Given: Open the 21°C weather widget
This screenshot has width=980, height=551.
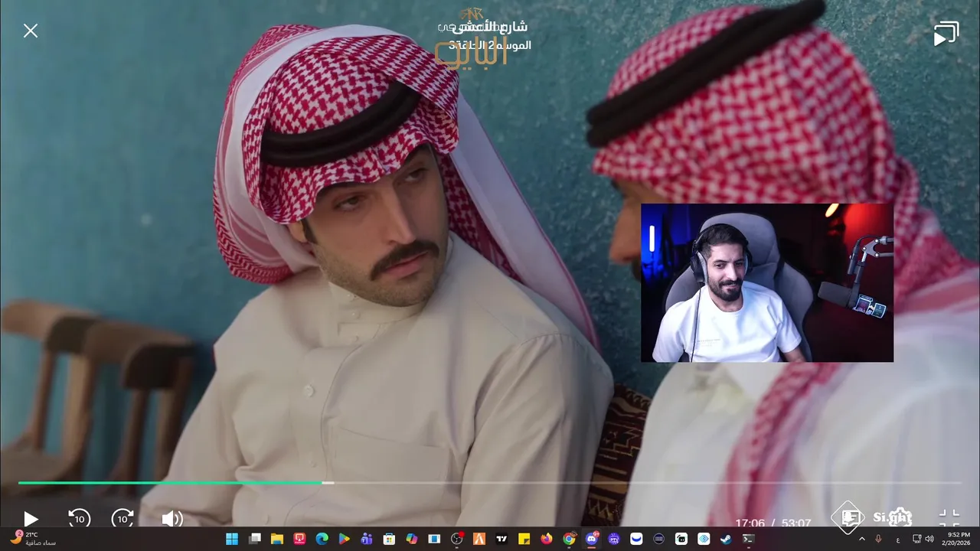Looking at the screenshot, I should tap(34, 539).
